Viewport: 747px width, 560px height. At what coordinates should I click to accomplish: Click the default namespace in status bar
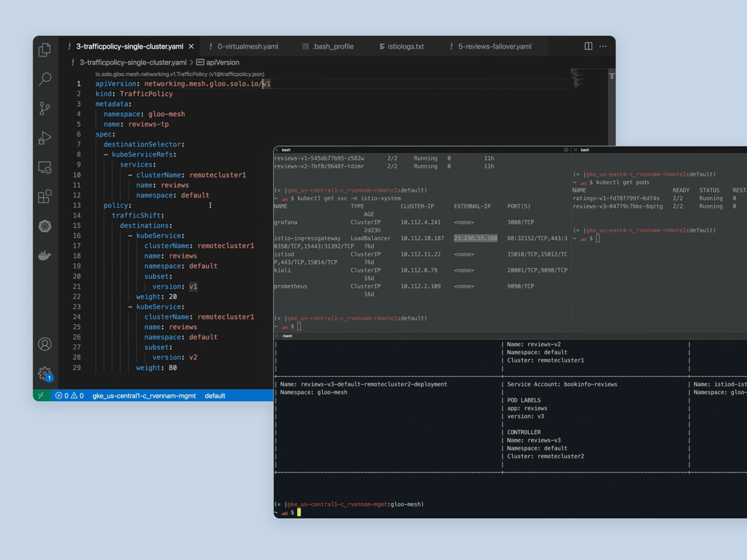point(215,395)
